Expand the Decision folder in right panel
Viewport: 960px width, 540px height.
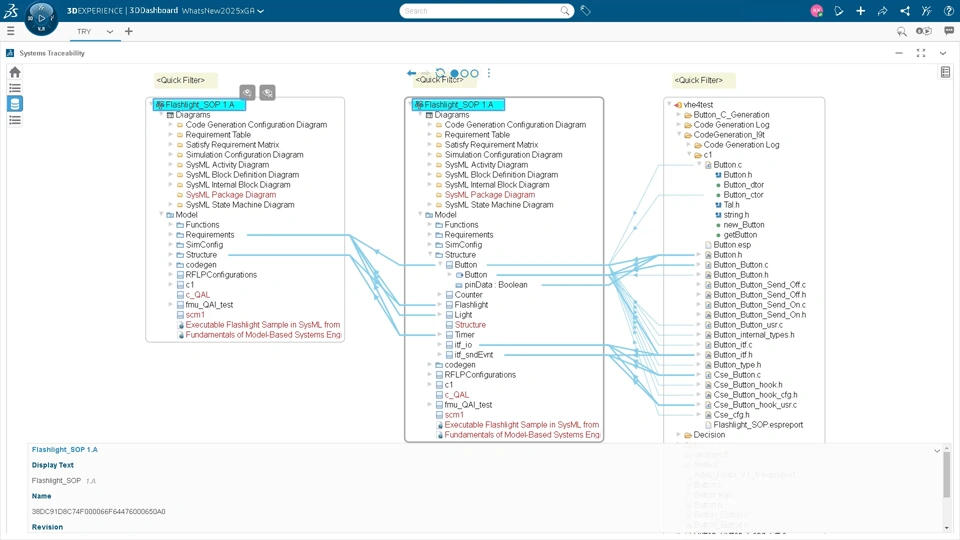[x=679, y=435]
